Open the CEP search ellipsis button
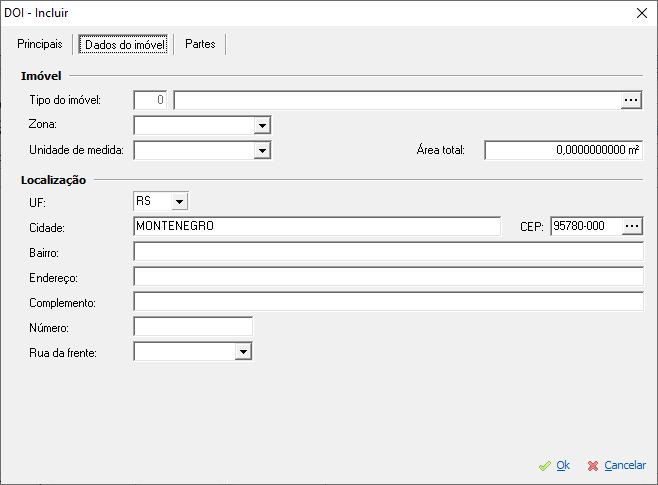 [631, 227]
